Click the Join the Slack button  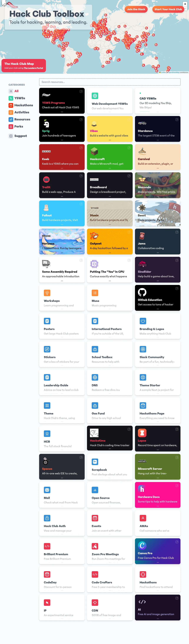[x=136, y=9]
